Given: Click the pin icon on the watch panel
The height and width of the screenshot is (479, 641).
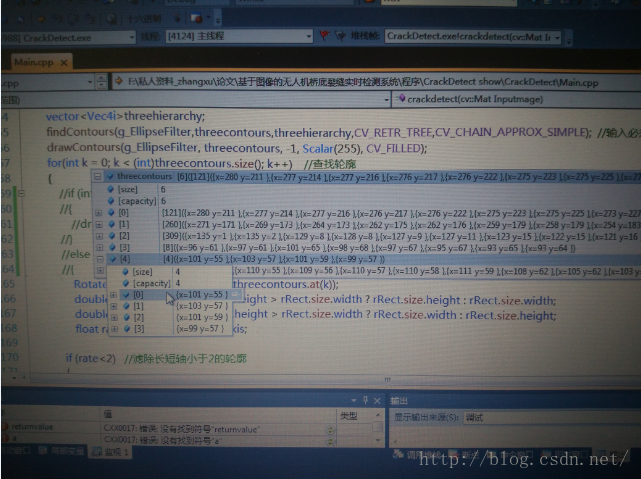Looking at the screenshot, I should pos(365,401).
